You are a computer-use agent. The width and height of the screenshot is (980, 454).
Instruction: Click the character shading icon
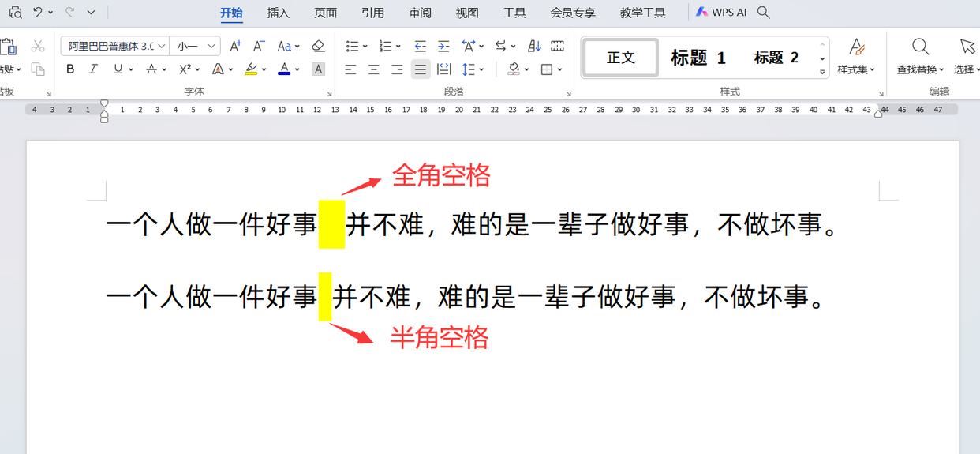click(x=318, y=69)
